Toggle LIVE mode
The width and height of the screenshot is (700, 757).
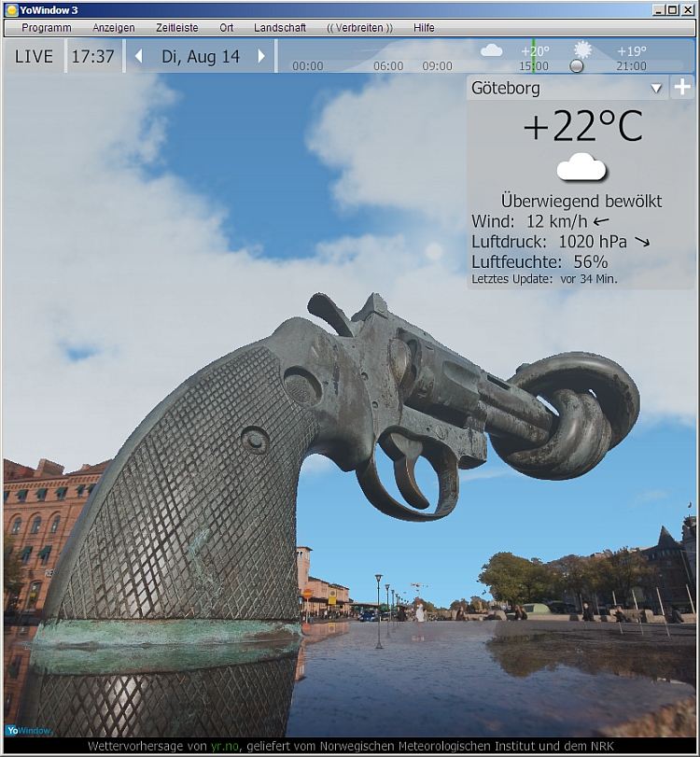34,56
